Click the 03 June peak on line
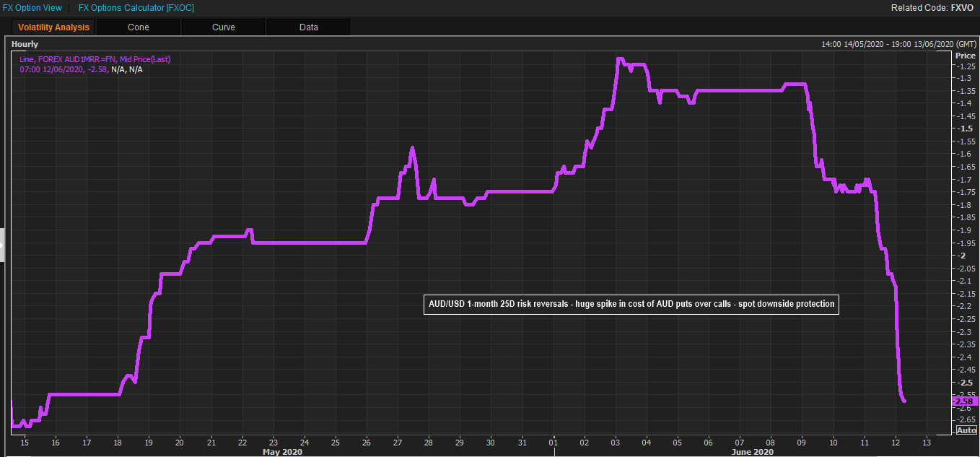This screenshot has height=457, width=980. coord(619,59)
